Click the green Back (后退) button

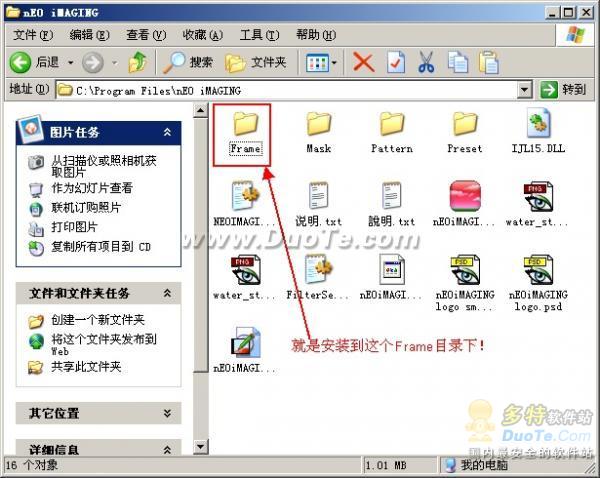pos(34,62)
